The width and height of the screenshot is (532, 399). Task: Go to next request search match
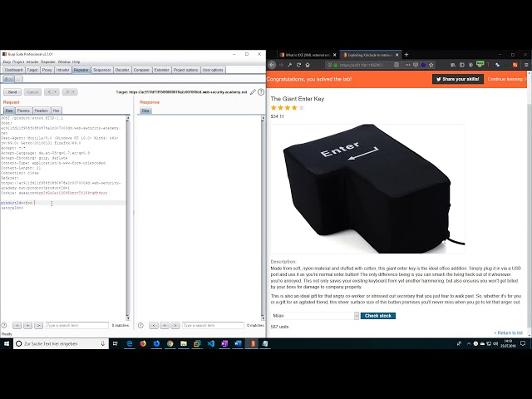(39, 325)
